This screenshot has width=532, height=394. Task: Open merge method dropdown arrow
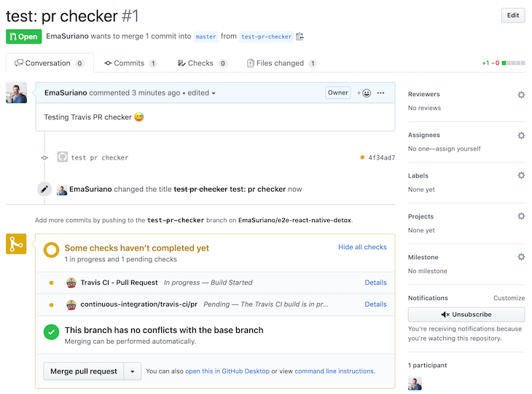[x=132, y=371]
